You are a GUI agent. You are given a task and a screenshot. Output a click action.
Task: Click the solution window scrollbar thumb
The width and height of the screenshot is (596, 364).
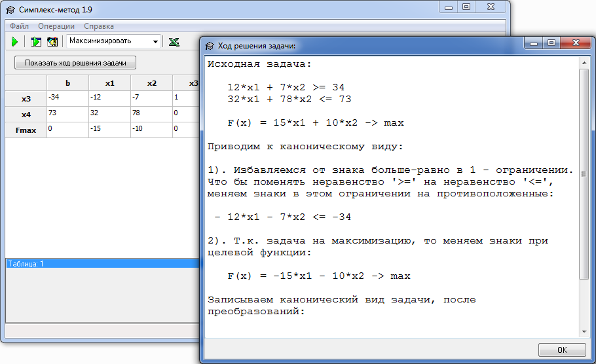(x=584, y=174)
